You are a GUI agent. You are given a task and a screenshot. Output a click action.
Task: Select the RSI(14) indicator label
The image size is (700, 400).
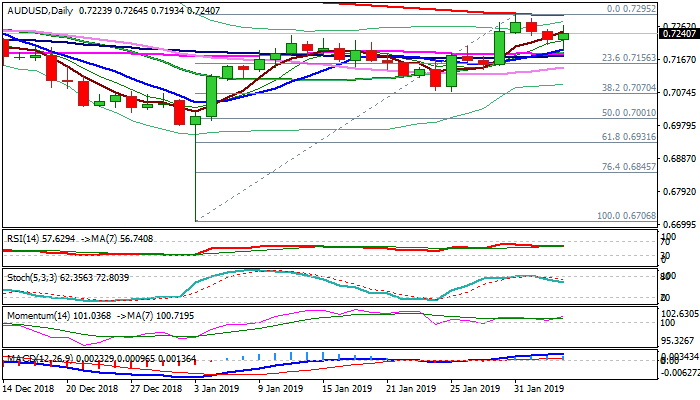(x=21, y=239)
